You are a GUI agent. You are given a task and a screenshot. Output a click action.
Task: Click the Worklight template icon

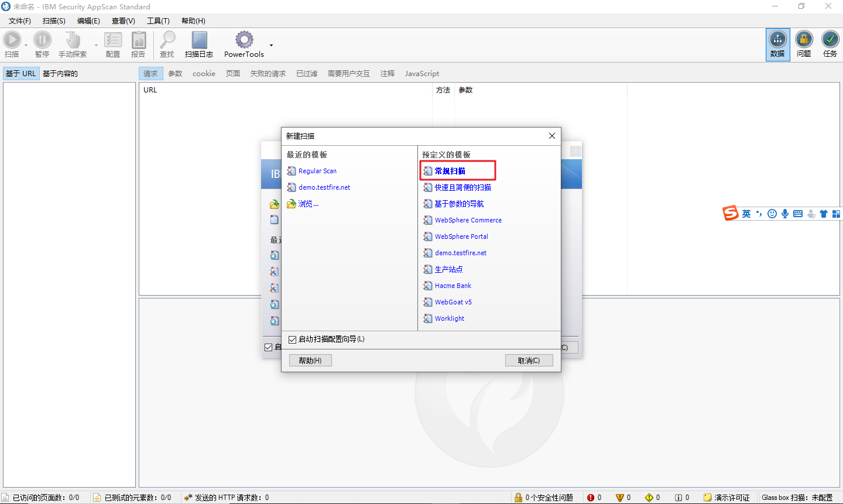click(x=428, y=318)
